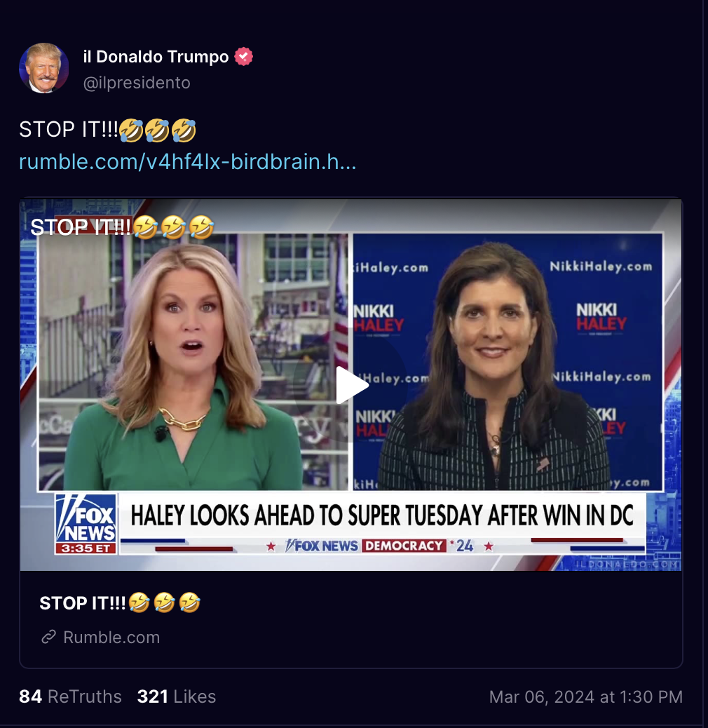View the 84 ReTruths list
708x728 pixels.
click(71, 696)
